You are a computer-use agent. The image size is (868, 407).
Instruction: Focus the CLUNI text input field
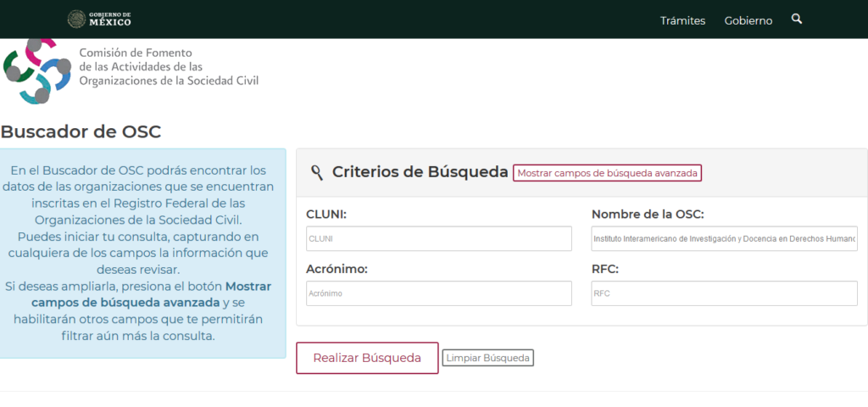pos(438,239)
